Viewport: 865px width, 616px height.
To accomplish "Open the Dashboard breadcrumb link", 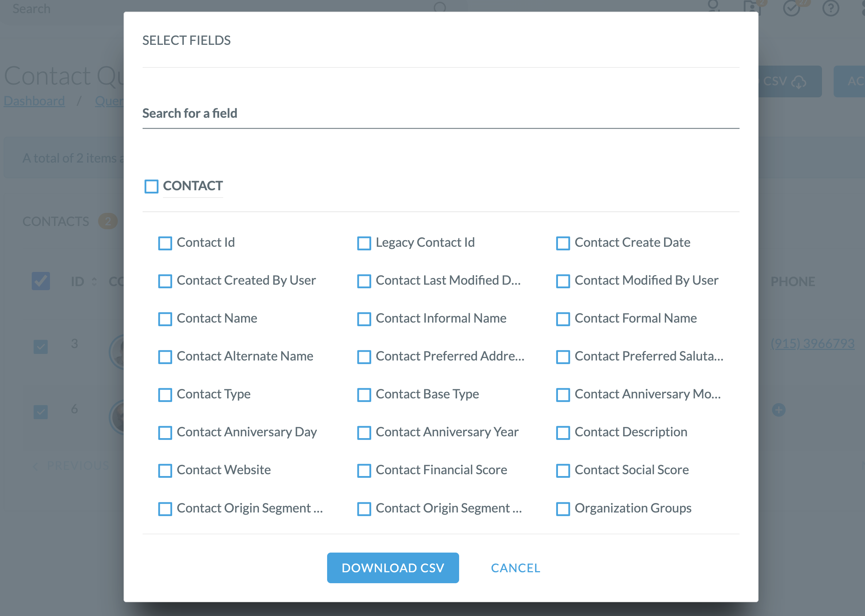I will click(34, 101).
